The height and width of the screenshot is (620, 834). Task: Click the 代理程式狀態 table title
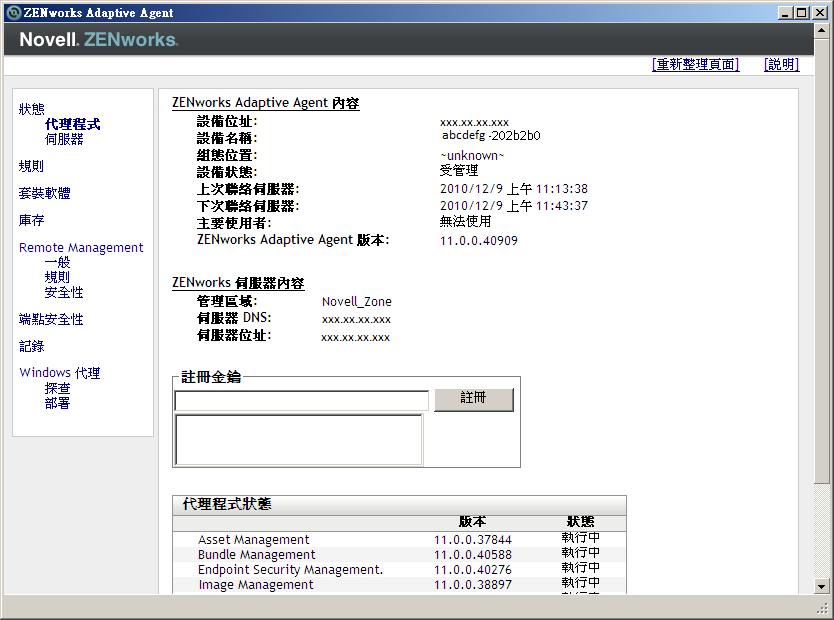[227, 504]
